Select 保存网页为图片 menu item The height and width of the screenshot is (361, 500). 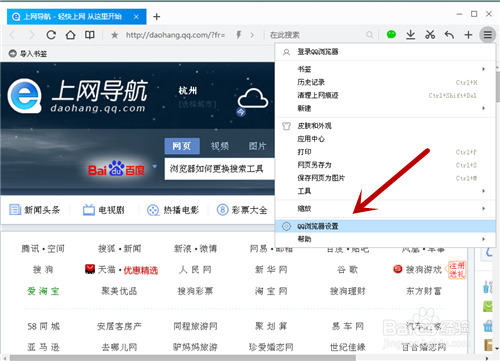point(385,178)
